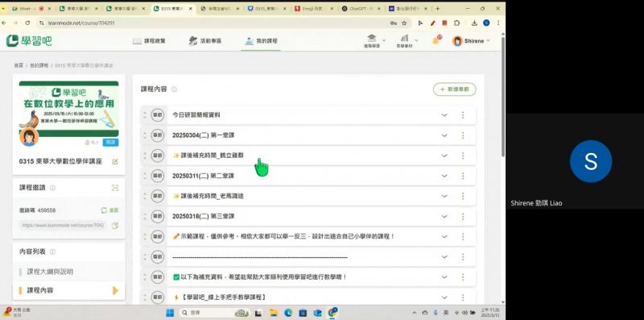Open the bar chart icon dropdown in the header
This screenshot has width=644, height=320.
407,41
